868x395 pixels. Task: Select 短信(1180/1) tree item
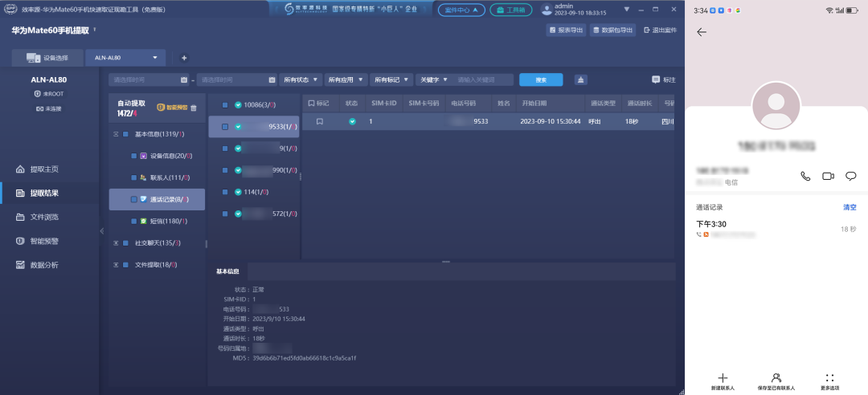coord(158,222)
